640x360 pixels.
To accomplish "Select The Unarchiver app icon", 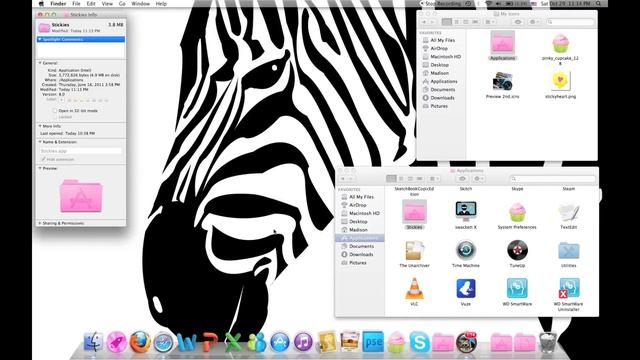I will click(x=414, y=251).
